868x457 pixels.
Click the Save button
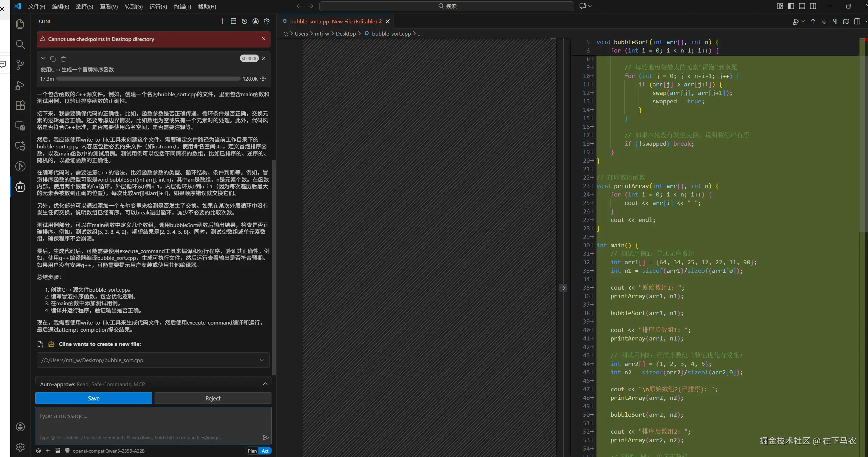click(x=94, y=398)
